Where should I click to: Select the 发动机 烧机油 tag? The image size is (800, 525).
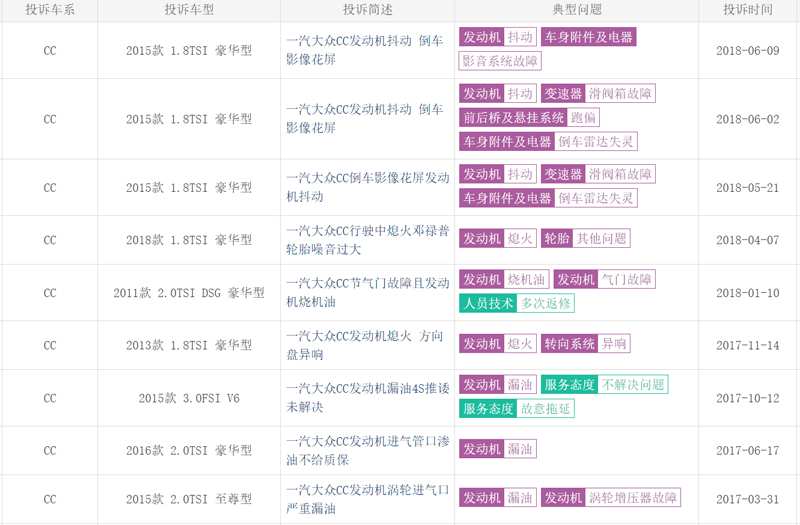504,279
